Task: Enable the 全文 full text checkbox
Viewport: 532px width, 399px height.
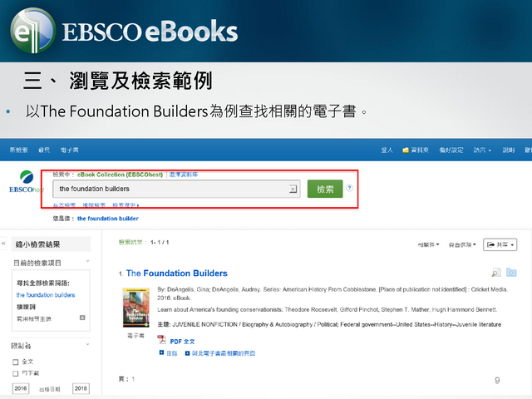Action: (x=16, y=362)
